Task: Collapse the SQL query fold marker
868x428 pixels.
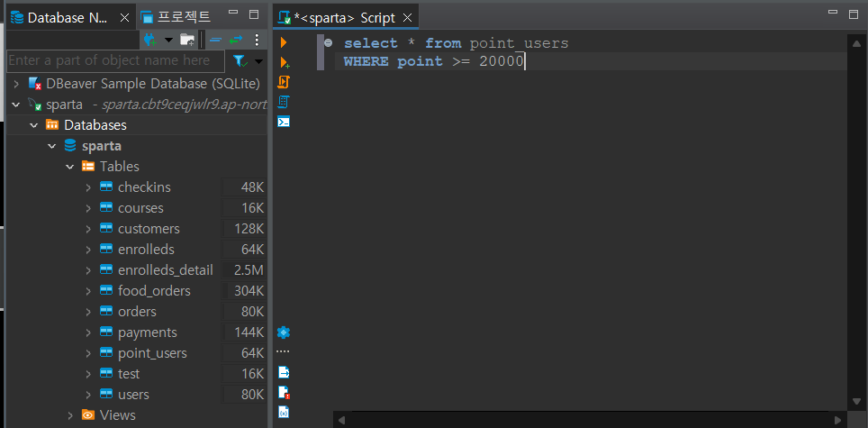Action: click(x=329, y=42)
